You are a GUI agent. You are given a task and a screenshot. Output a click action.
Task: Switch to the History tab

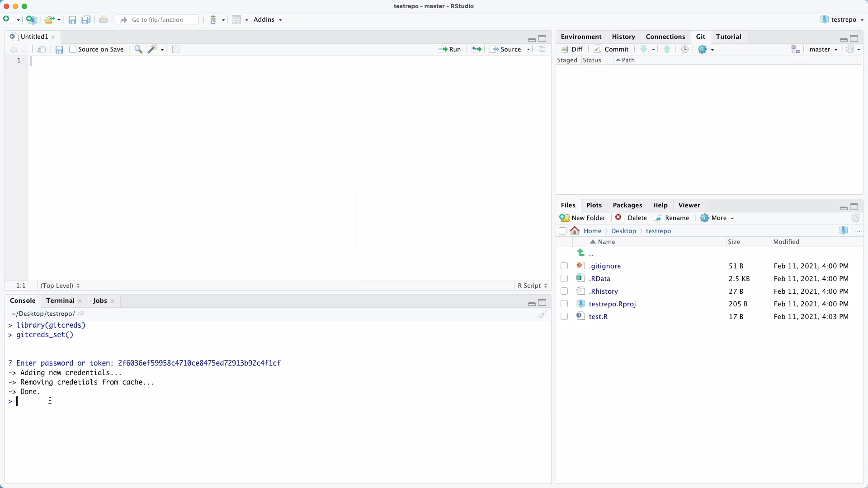click(623, 37)
